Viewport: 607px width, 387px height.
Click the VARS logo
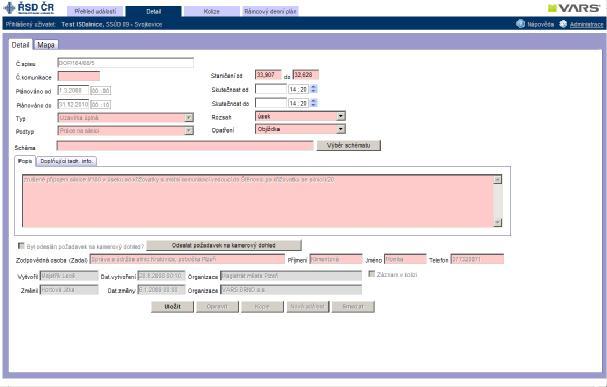(574, 8)
